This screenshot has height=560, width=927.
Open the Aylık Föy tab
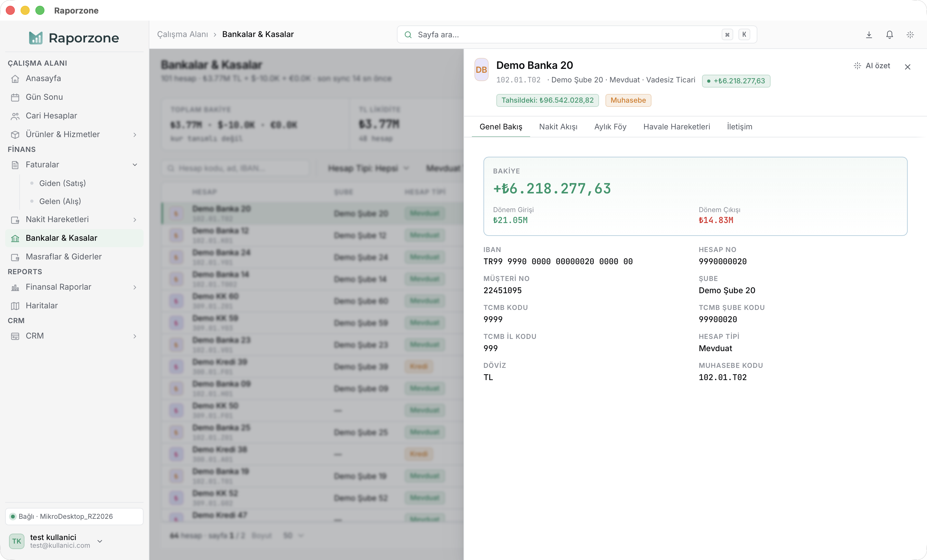pos(610,127)
